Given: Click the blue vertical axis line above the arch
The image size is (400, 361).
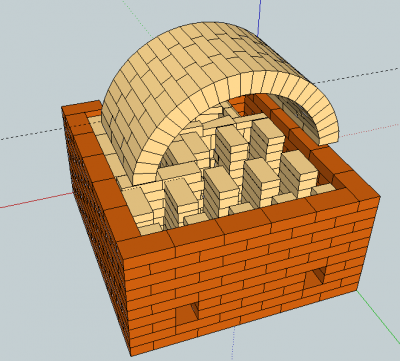Looking at the screenshot, I should click(x=259, y=17).
